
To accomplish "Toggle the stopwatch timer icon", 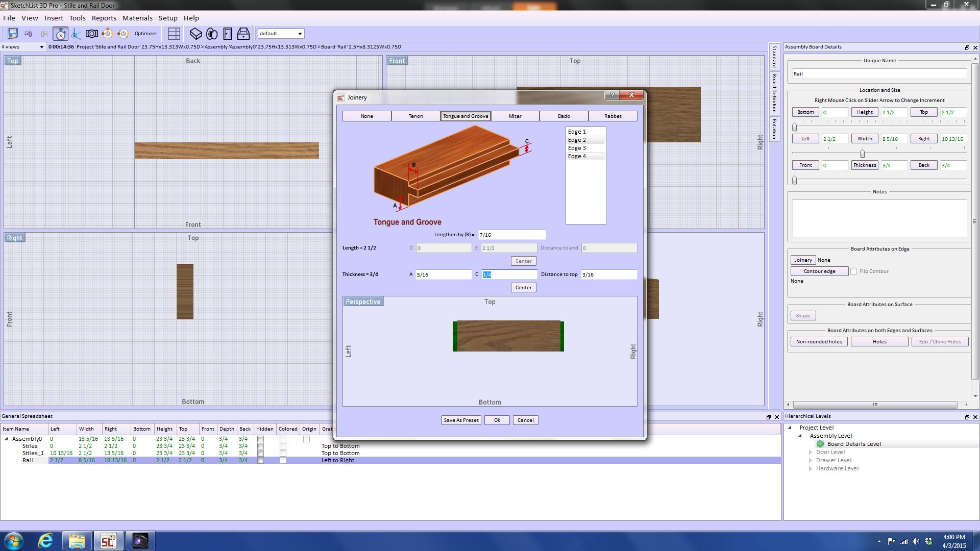I will 60,34.
